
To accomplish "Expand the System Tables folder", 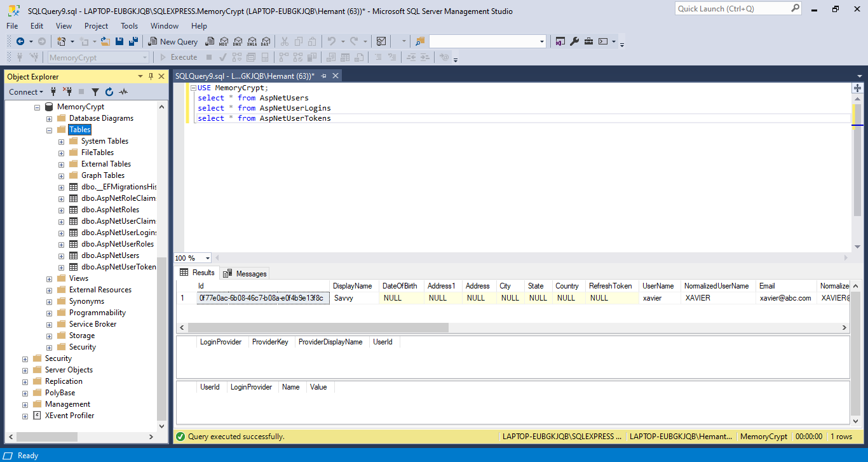I will pos(61,141).
